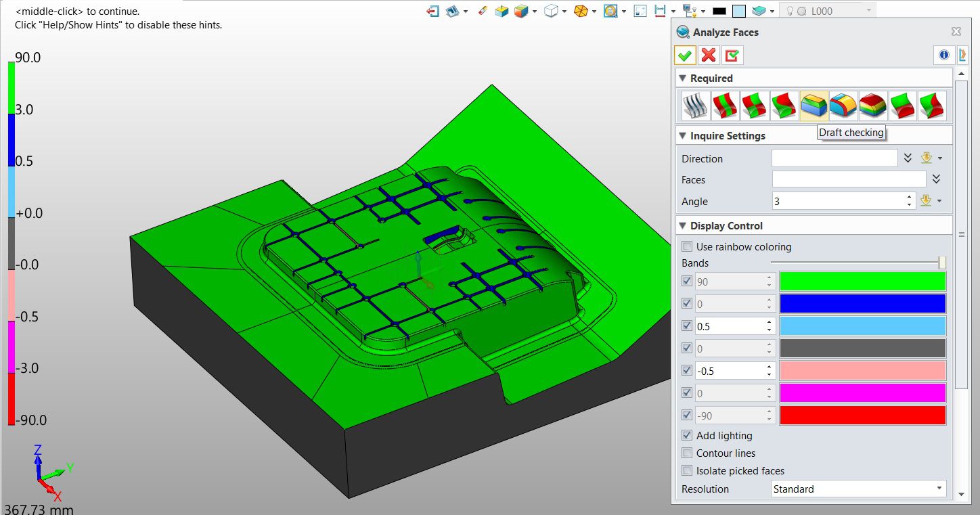The width and height of the screenshot is (980, 515).
Task: Enable Use rainbow coloring checkbox
Action: point(687,247)
